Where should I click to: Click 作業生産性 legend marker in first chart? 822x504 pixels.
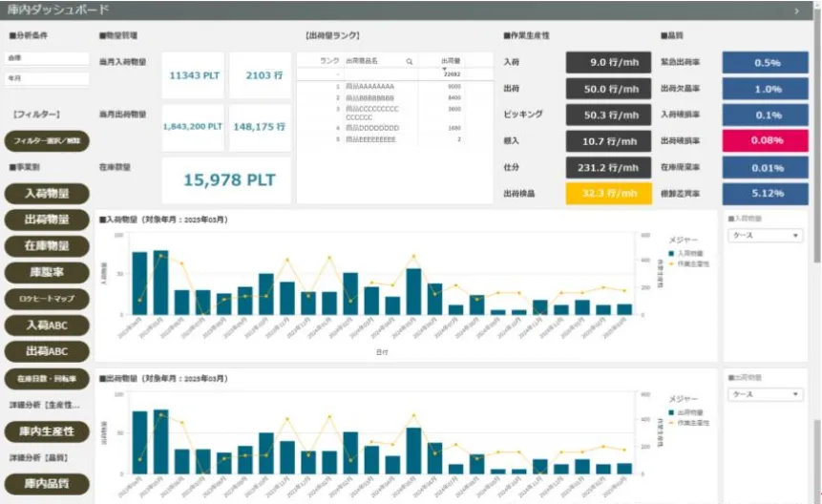[x=674, y=262]
